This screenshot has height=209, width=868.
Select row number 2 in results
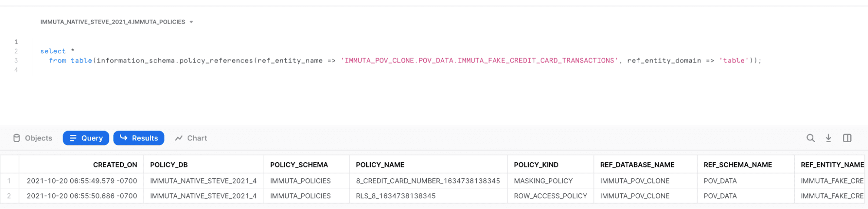click(9, 196)
